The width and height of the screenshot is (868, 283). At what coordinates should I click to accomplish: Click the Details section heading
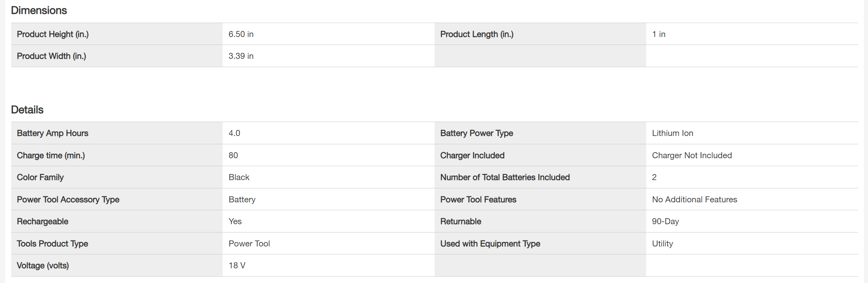point(27,110)
